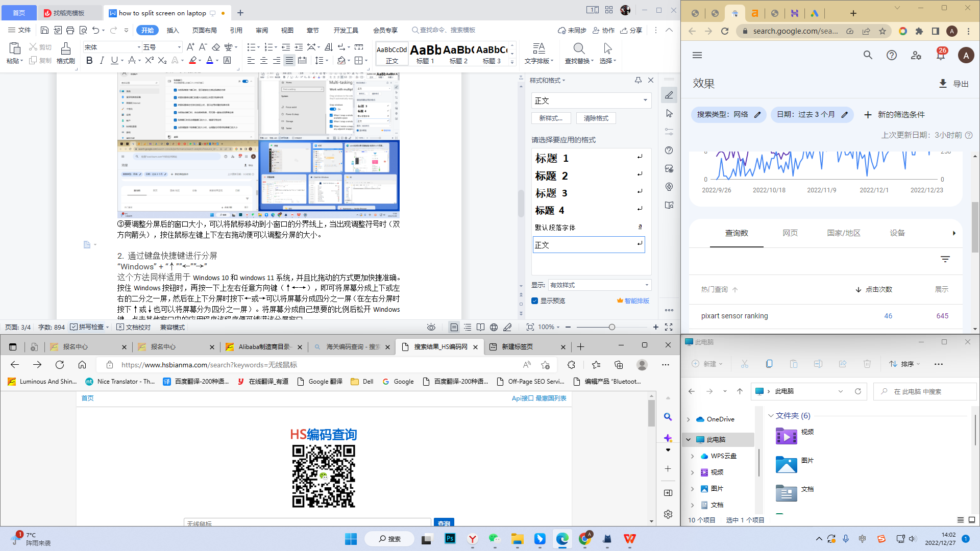
Task: Open Photoshop from the taskbar
Action: 450,539
